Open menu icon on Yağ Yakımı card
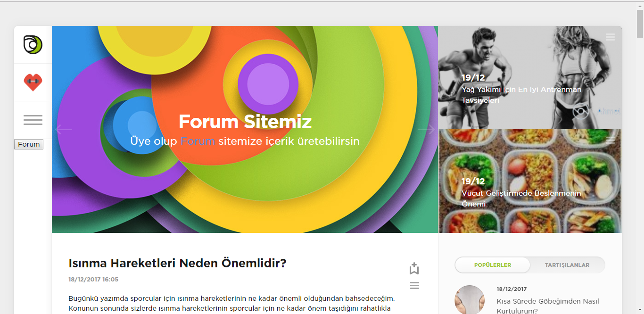This screenshot has height=314, width=644. click(x=610, y=37)
